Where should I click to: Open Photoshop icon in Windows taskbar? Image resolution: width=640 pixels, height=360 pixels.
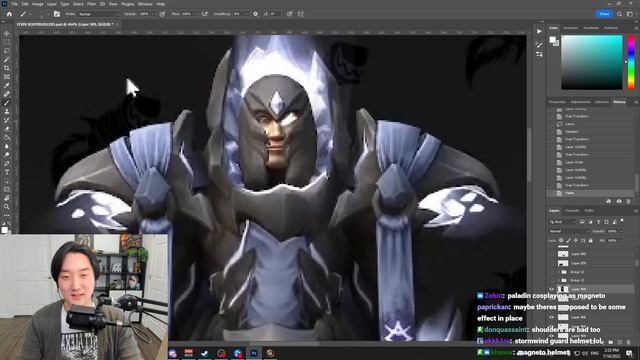(x=254, y=353)
